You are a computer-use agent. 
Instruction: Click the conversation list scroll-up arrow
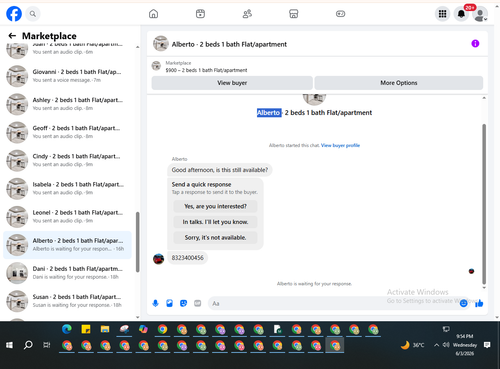point(137,47)
